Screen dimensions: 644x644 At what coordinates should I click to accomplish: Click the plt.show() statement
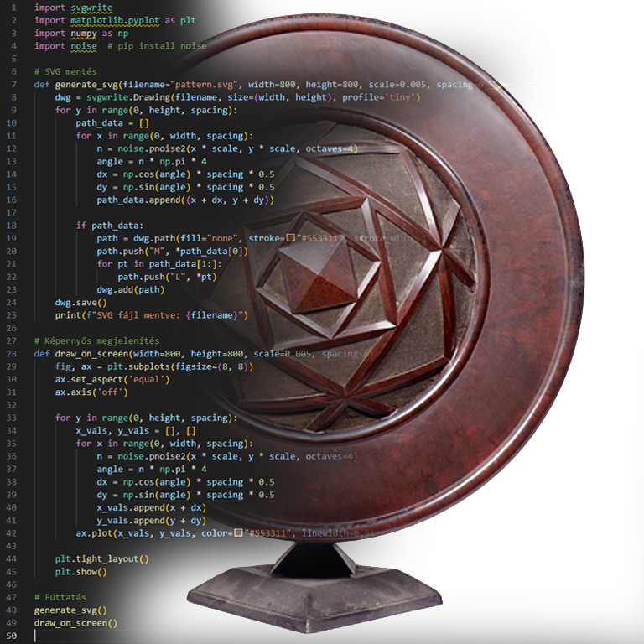81,572
